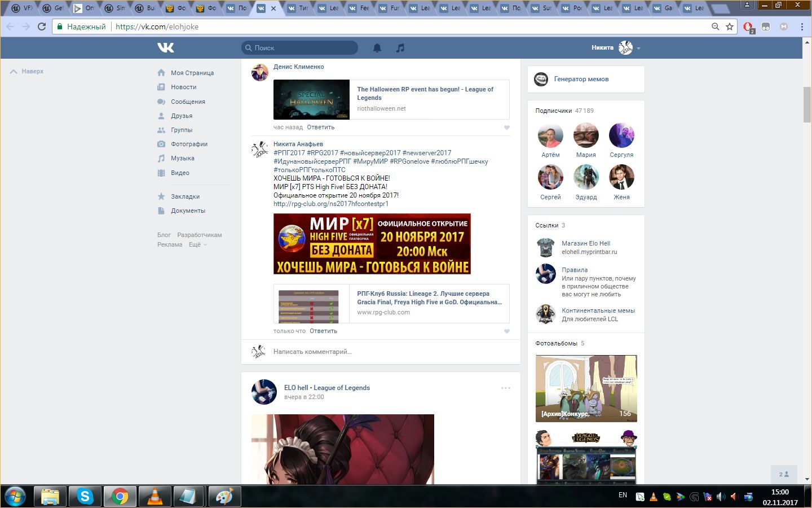Like Денис Клименко's comment with heart

[x=506, y=128]
